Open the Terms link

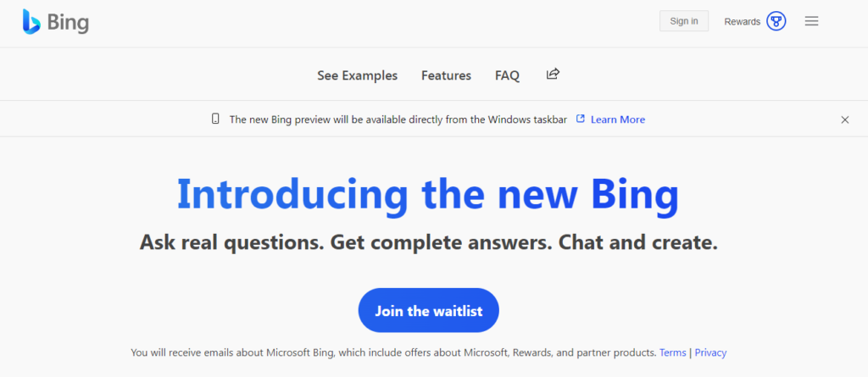coord(672,352)
